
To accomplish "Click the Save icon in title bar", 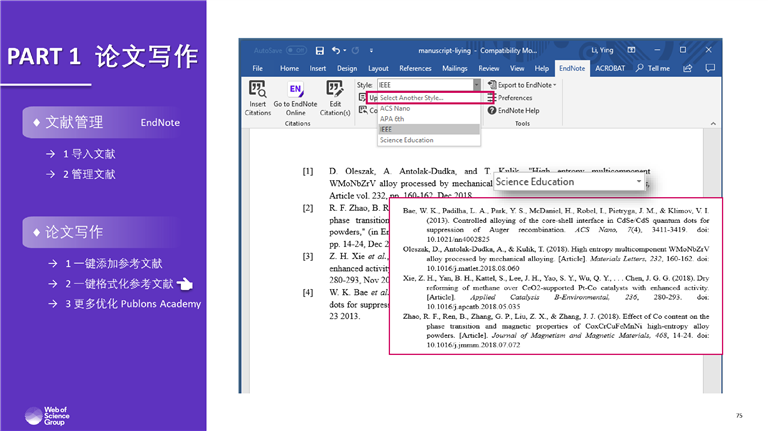I will pos(319,50).
